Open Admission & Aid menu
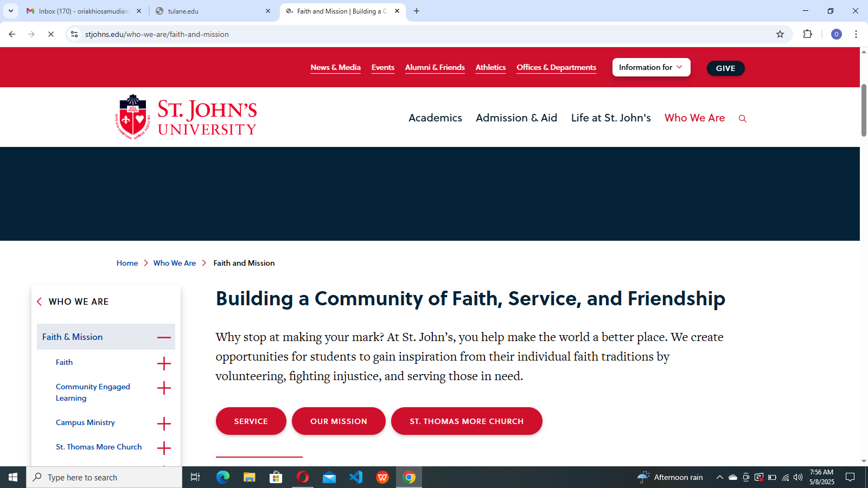The width and height of the screenshot is (868, 488). [516, 118]
